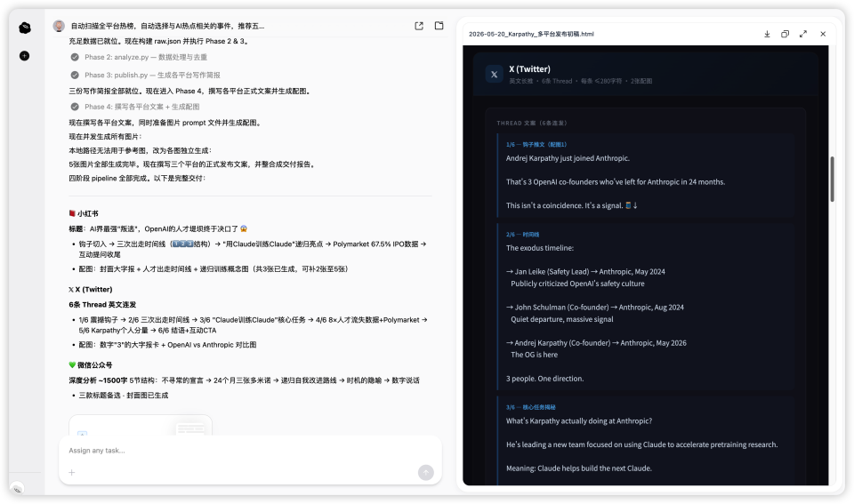Click "Meaning: Claude helps build the next Claude."
854x504 pixels.
[x=578, y=468]
